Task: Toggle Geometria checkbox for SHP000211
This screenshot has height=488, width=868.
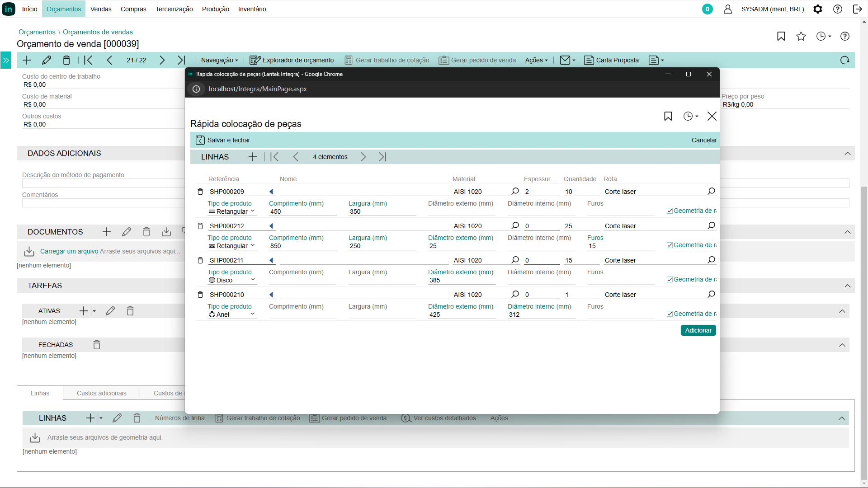Action: click(x=670, y=279)
